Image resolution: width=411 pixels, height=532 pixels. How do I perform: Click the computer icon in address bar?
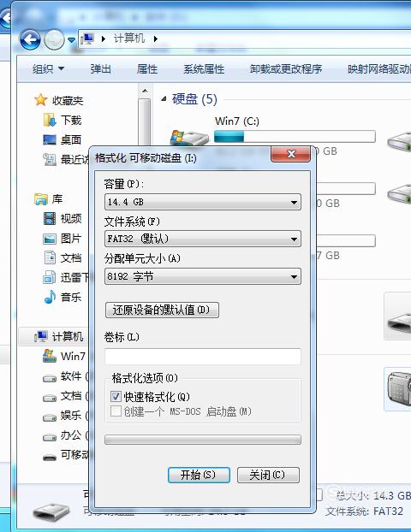(x=87, y=39)
